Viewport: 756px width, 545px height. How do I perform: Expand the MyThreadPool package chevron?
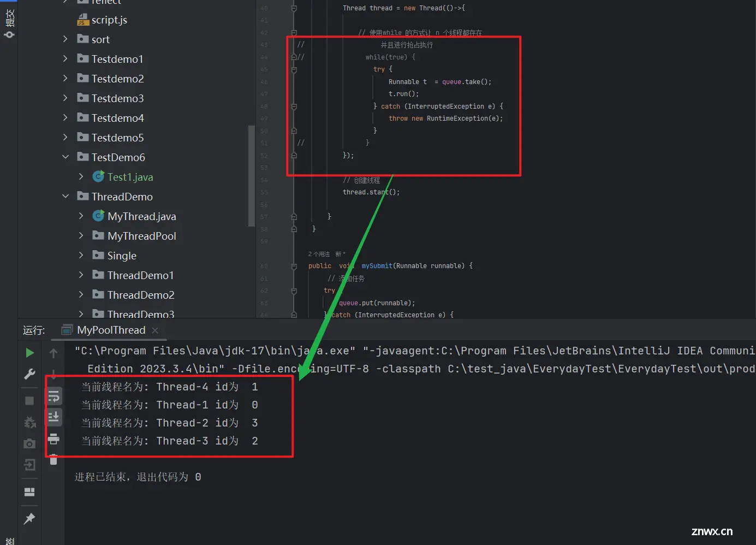click(x=81, y=235)
